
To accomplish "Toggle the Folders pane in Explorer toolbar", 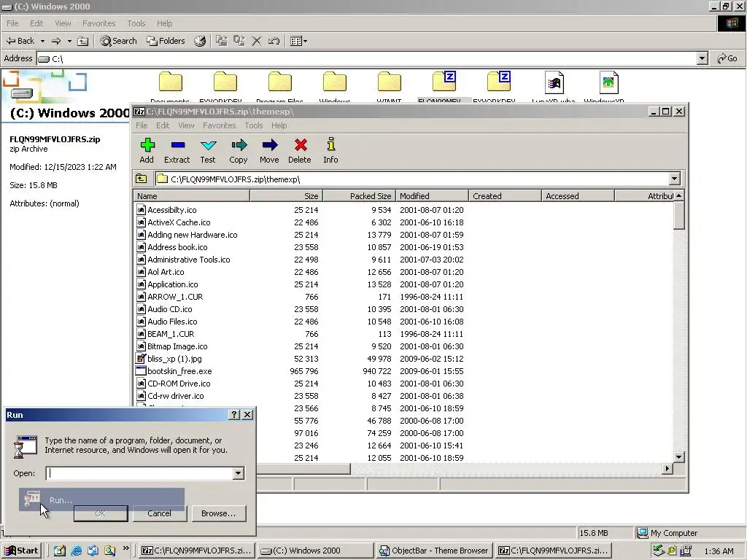I will tap(166, 41).
